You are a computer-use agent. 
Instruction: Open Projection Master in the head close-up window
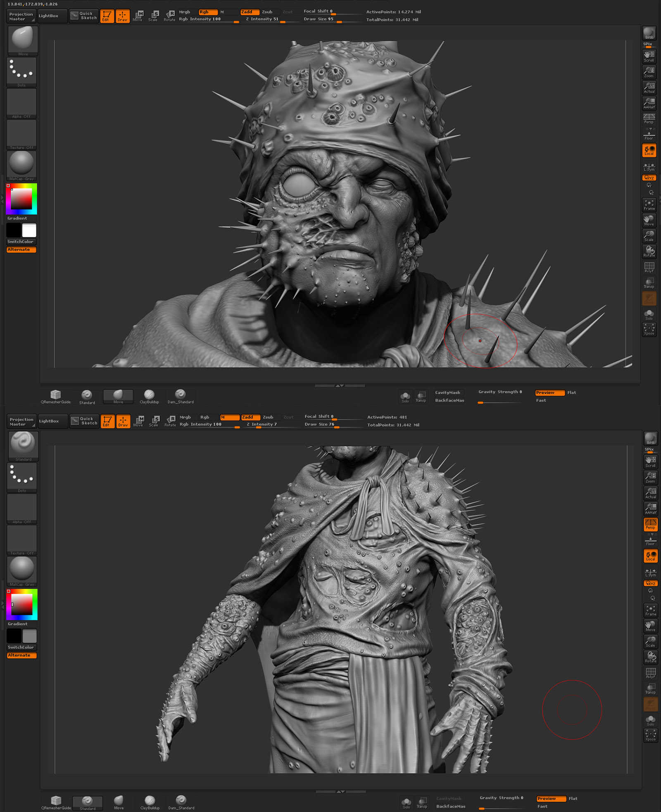click(x=21, y=17)
